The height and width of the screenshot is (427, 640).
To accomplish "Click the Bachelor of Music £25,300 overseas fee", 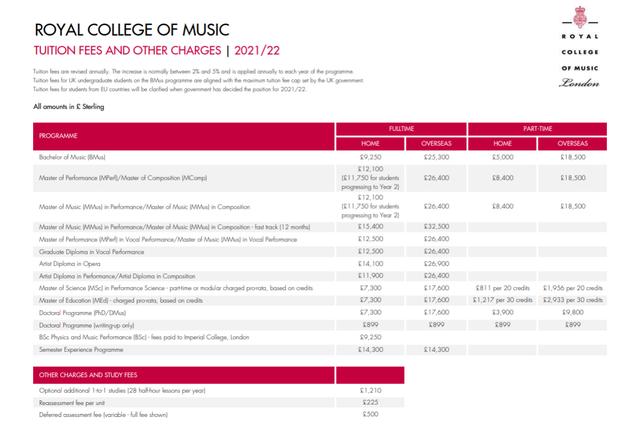I will point(436,157).
